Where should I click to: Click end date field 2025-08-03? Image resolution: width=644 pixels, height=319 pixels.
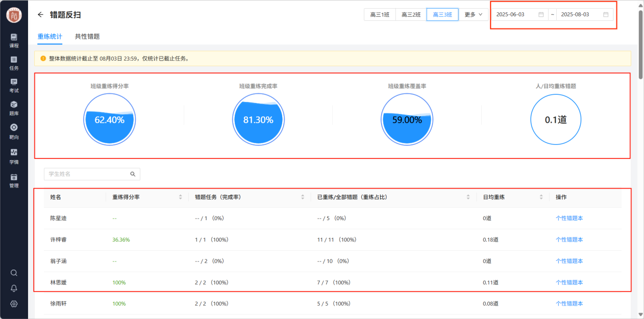[x=585, y=14]
